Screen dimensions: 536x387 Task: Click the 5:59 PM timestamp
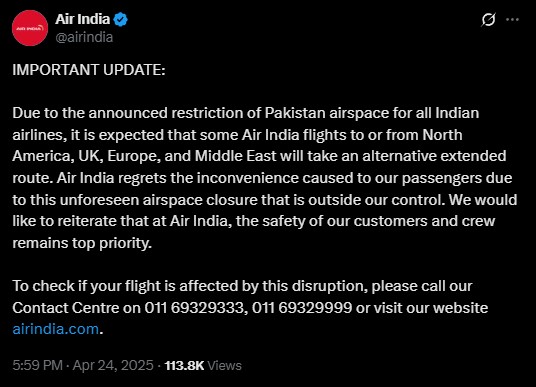point(38,365)
